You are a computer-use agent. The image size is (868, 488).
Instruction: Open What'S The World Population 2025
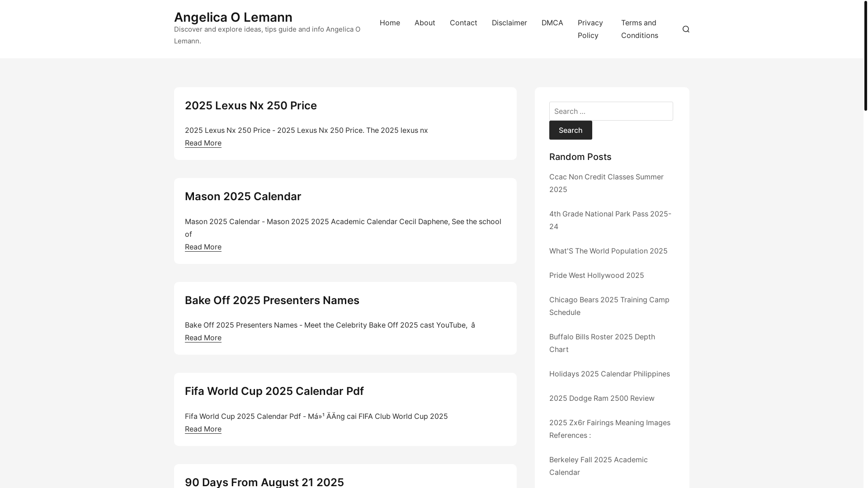(608, 251)
